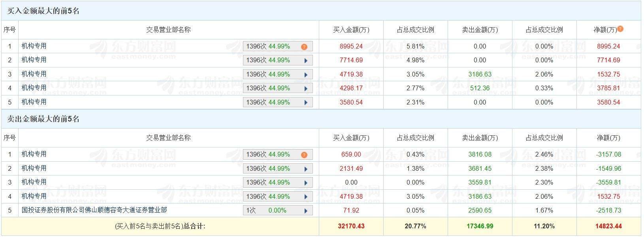This screenshot has height=237, width=644.
Task: Click arrow icon in buy table row 3
Action: pyautogui.click(x=306, y=75)
